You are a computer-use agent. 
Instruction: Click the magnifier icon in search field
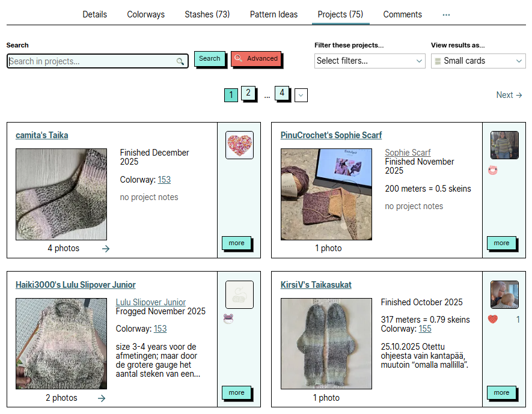pyautogui.click(x=180, y=61)
